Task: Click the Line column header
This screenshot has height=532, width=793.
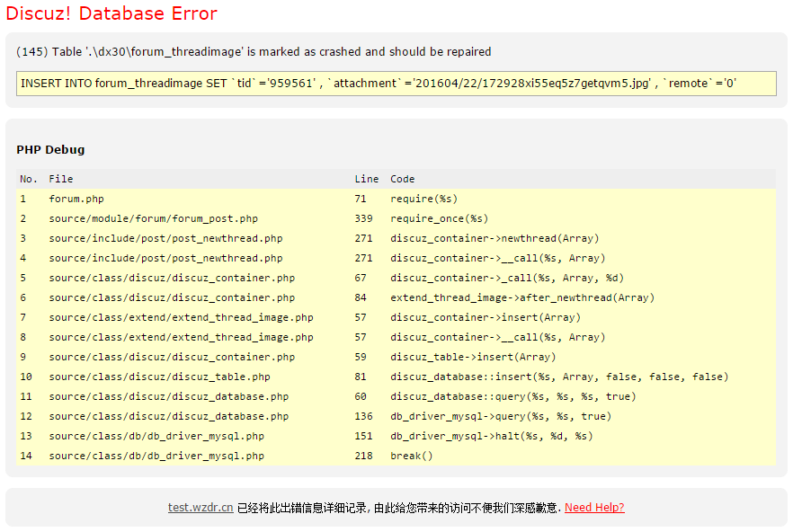Action: click(366, 179)
